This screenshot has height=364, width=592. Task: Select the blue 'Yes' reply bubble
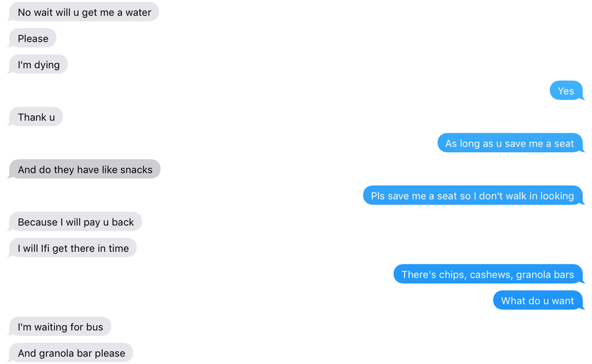pyautogui.click(x=567, y=91)
